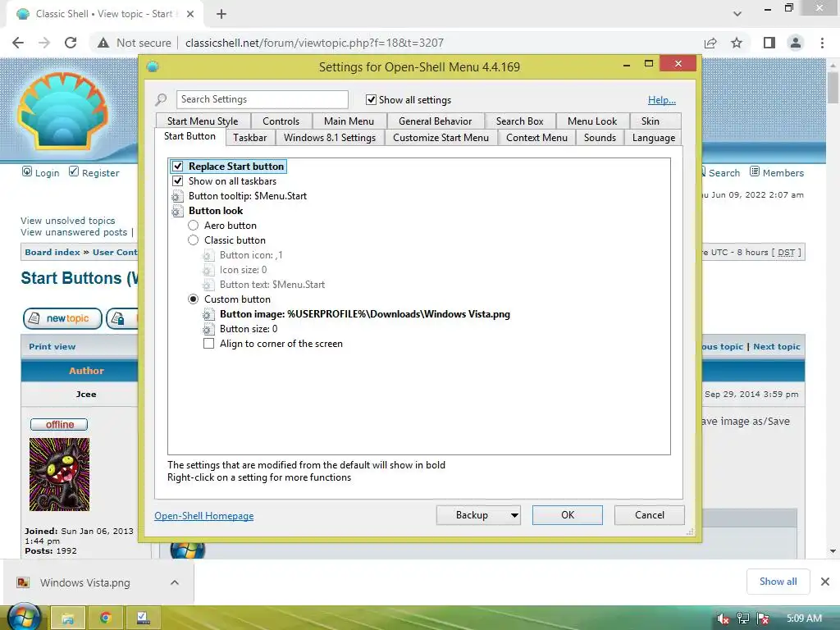Toggle Chrome side panel icon
This screenshot has height=630, width=840.
[x=769, y=43]
